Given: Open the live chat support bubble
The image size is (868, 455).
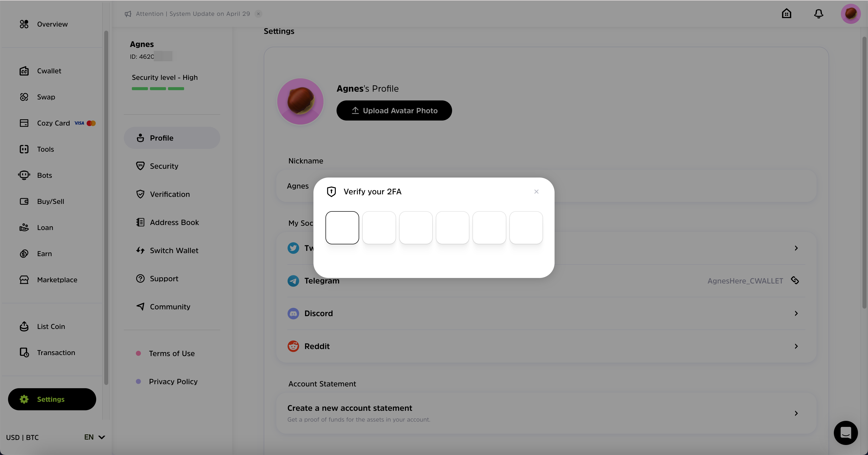Looking at the screenshot, I should click(845, 432).
